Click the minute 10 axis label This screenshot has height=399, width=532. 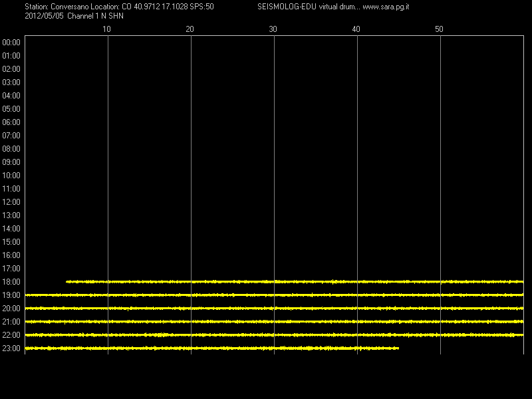point(106,29)
